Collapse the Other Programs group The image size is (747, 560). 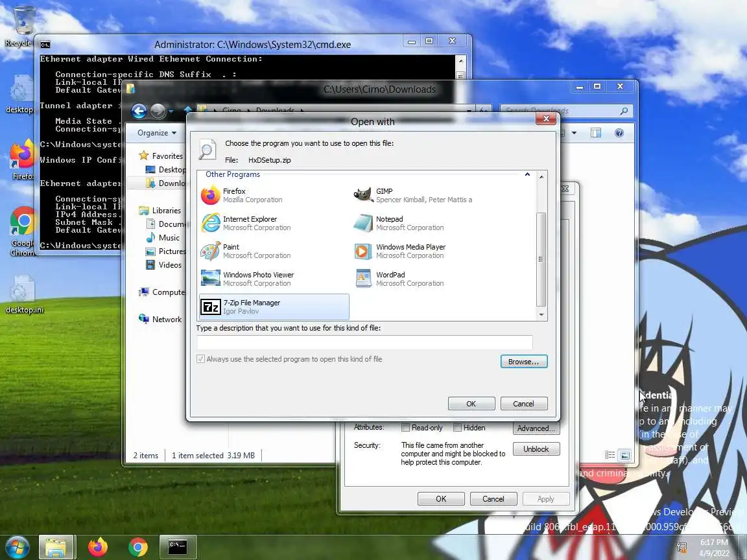point(527,174)
